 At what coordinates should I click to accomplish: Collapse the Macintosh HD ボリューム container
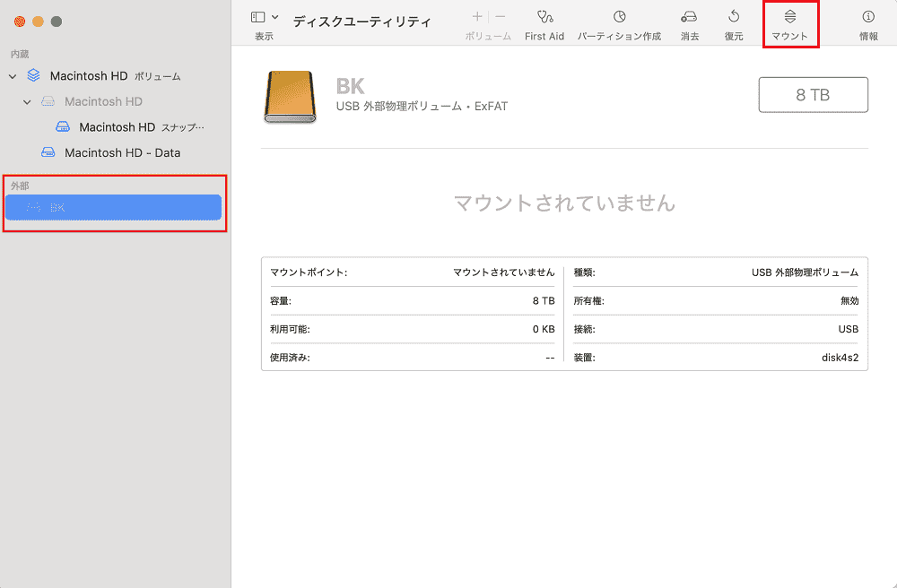[13, 76]
